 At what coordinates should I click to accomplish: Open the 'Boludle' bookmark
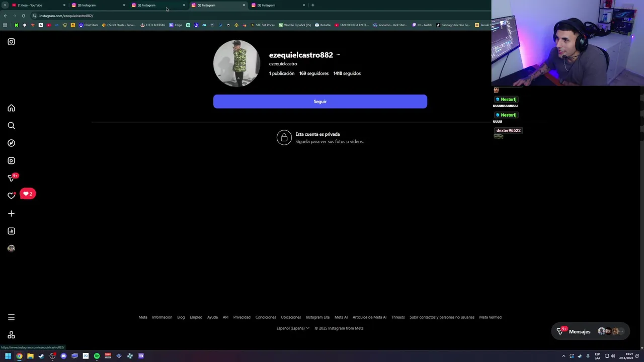click(x=323, y=25)
